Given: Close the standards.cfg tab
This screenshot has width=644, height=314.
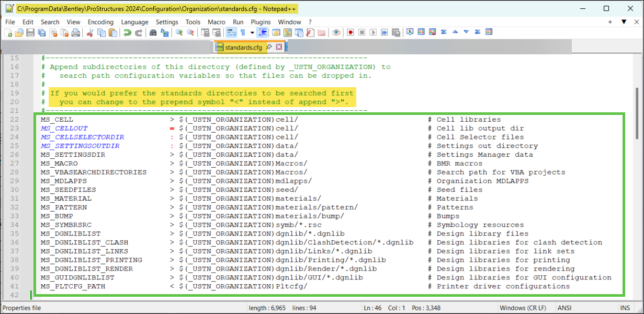Looking at the screenshot, I should 279,47.
